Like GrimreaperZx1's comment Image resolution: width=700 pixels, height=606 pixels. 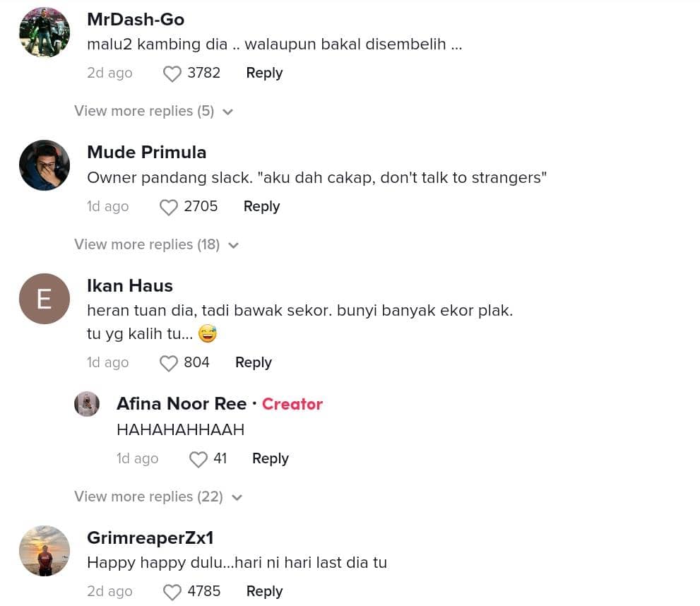172,592
